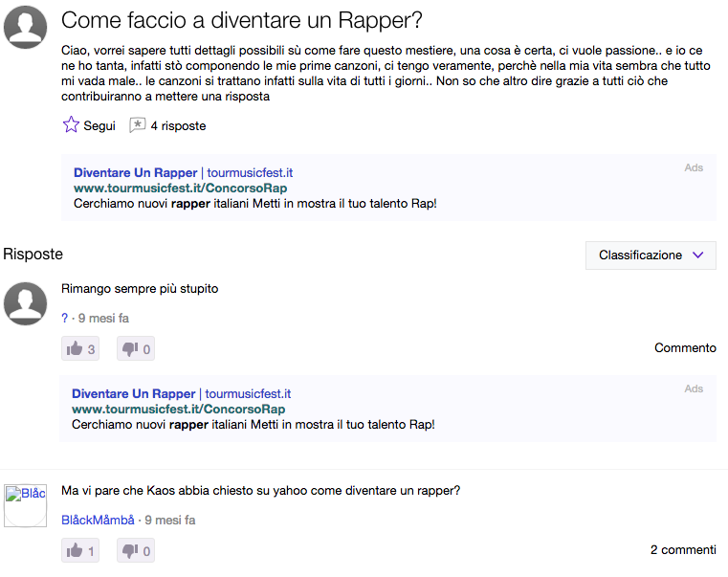Screen dimensions: 728x577
Task: Click the answer text 'Rimango sempre più stupito'
Action: 140,289
